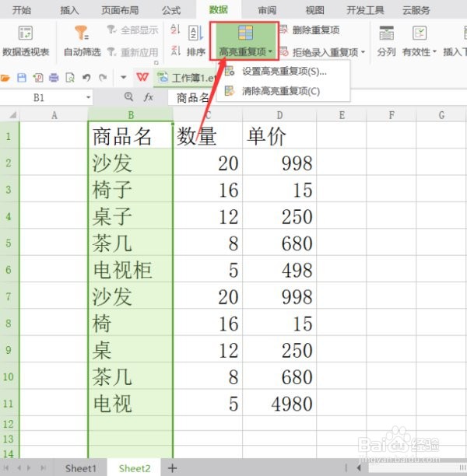The width and height of the screenshot is (467, 476).
Task: Open the 数据透视表 pivot table tool
Action: [26, 41]
